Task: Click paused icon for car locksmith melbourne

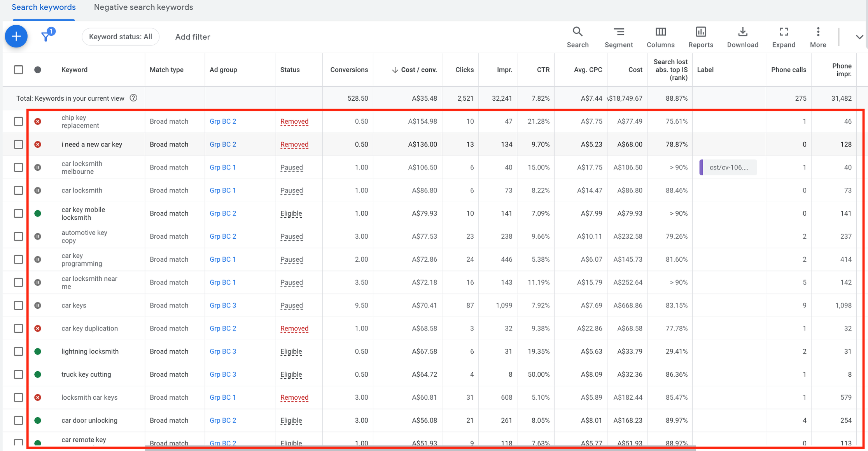Action: pyautogui.click(x=38, y=167)
